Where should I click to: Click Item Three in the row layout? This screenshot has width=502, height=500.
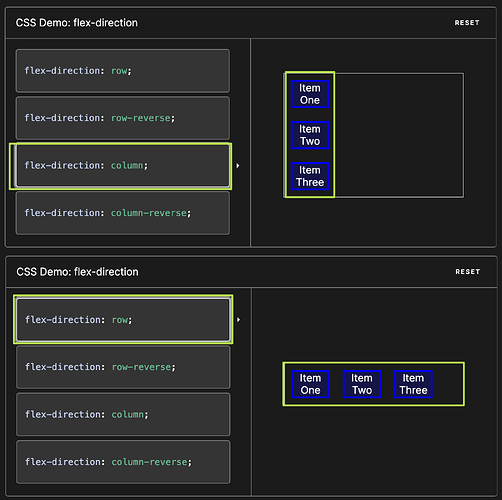tap(413, 384)
